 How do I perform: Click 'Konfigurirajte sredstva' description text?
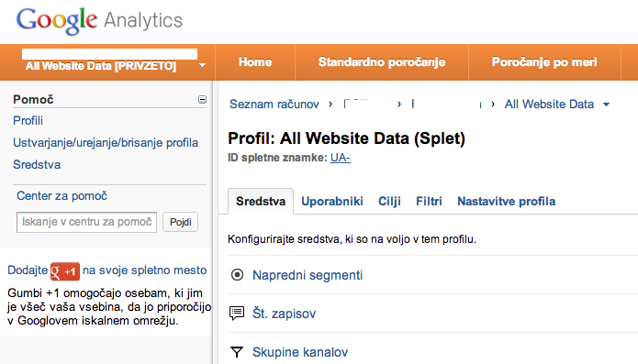coord(352,239)
